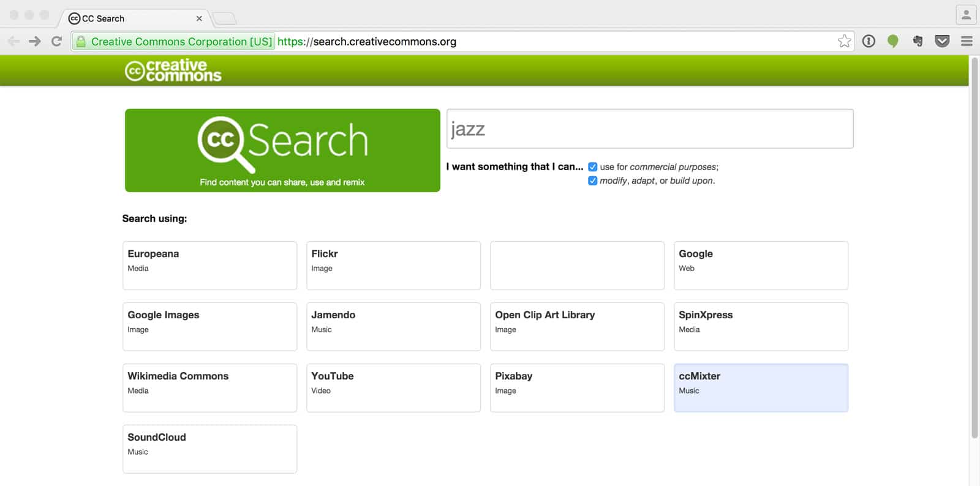
Task: Select the CC Search browser tab
Action: (x=123, y=18)
